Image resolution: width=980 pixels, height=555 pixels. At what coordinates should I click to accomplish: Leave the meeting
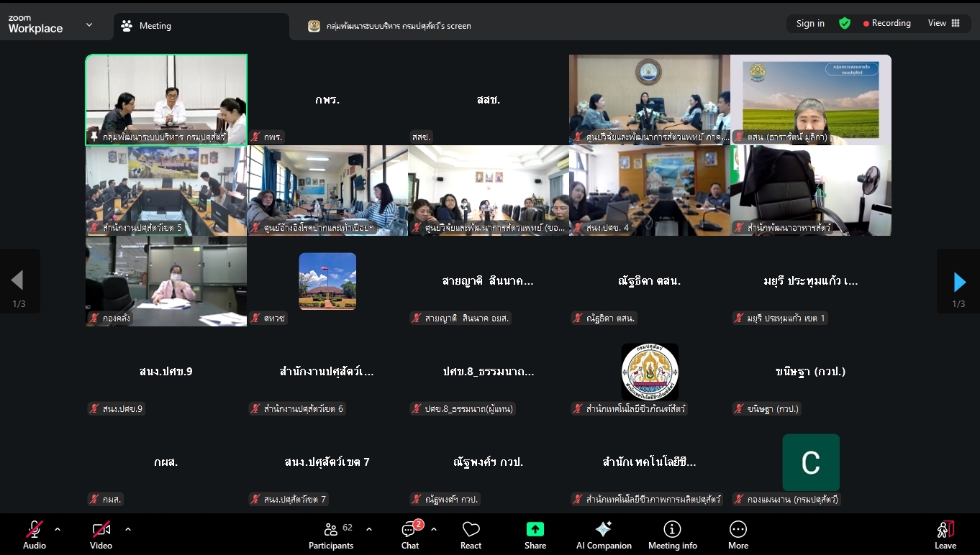pos(945,535)
